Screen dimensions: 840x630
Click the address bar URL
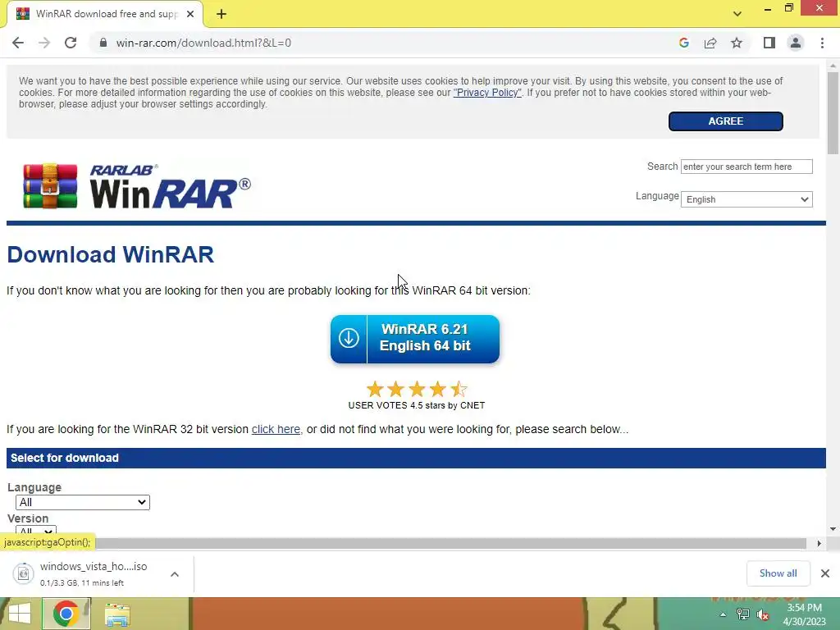(x=203, y=43)
